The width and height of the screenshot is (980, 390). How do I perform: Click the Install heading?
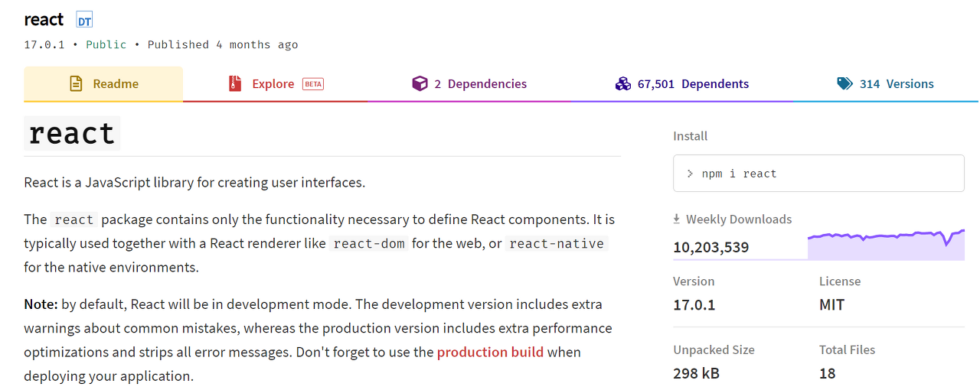click(x=691, y=136)
